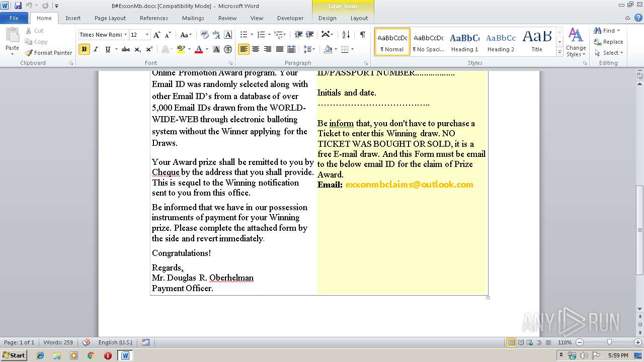This screenshot has width=644, height=362.
Task: Click the Copy command
Action: (36, 42)
